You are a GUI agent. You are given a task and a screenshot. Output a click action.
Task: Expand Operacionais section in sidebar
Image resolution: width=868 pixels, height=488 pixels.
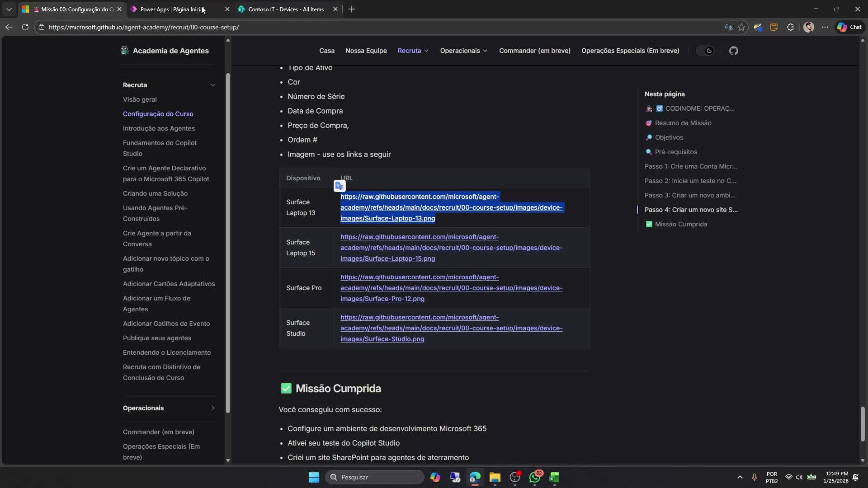pos(212,408)
